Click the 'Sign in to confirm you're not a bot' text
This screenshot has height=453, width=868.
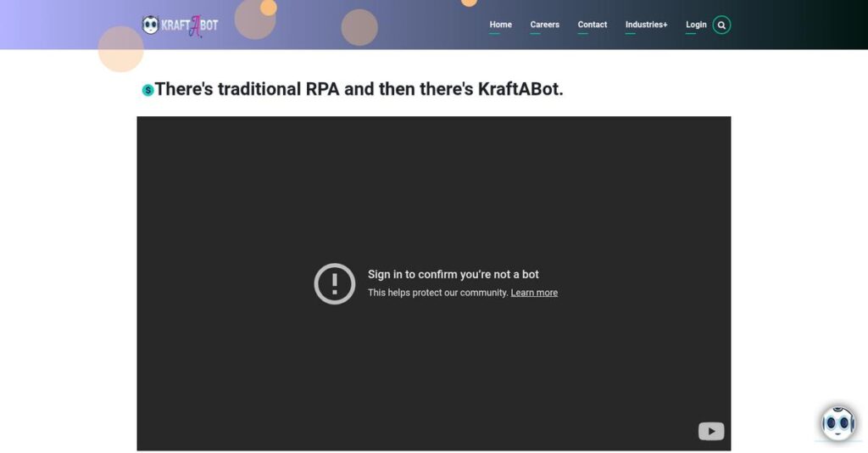click(453, 274)
